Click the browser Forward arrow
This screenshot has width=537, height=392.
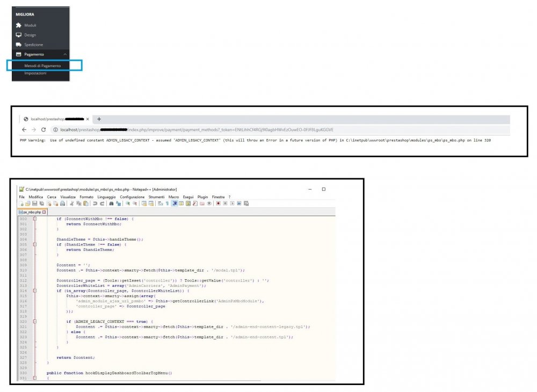(x=33, y=130)
